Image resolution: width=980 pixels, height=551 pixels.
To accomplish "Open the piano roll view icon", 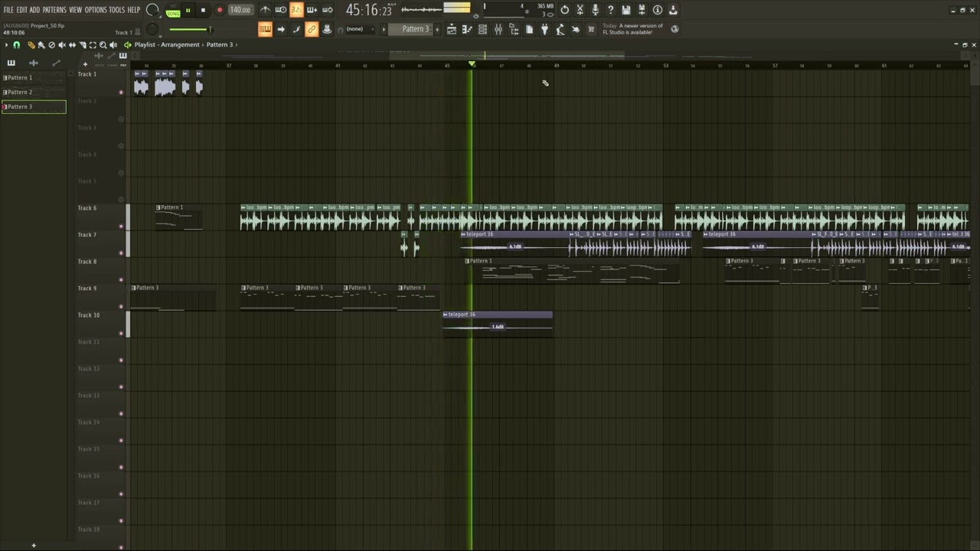I will (x=467, y=29).
